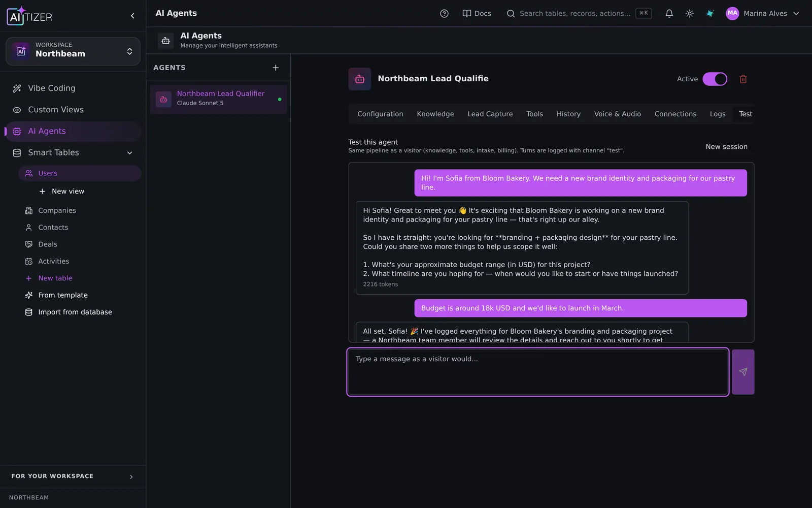
Task: Toggle the Active agent switch
Action: point(715,79)
